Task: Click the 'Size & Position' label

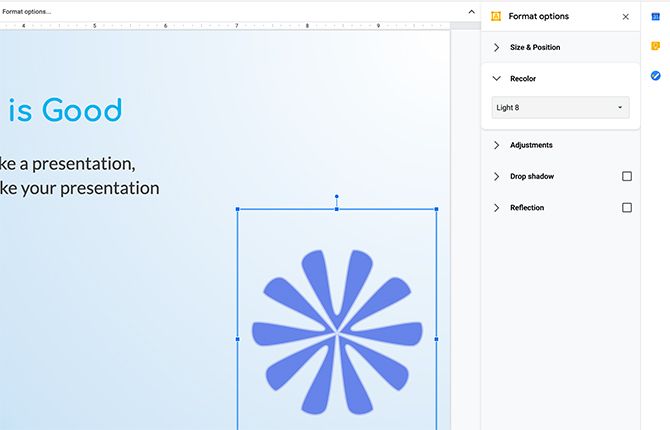Action: [x=535, y=47]
